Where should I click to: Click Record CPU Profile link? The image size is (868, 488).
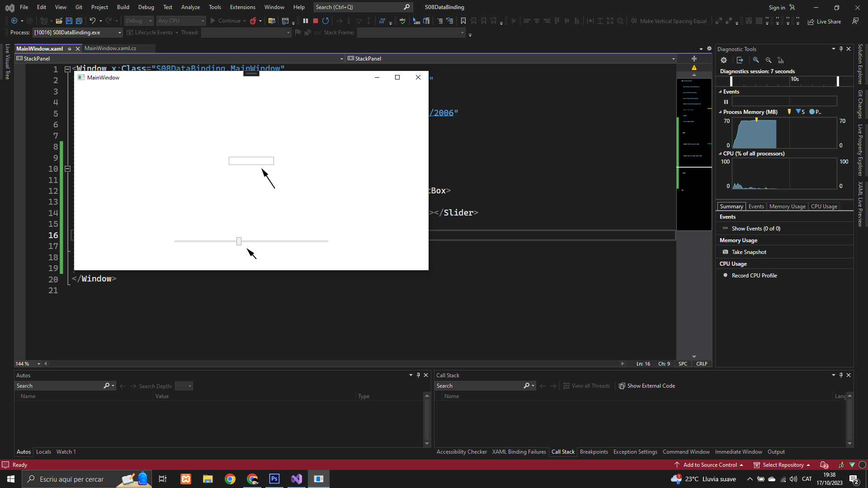point(754,276)
